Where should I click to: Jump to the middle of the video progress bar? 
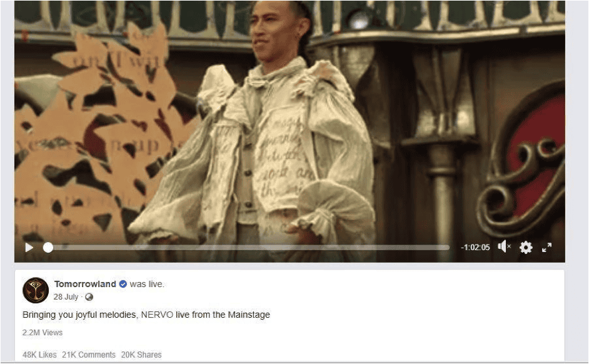point(249,248)
